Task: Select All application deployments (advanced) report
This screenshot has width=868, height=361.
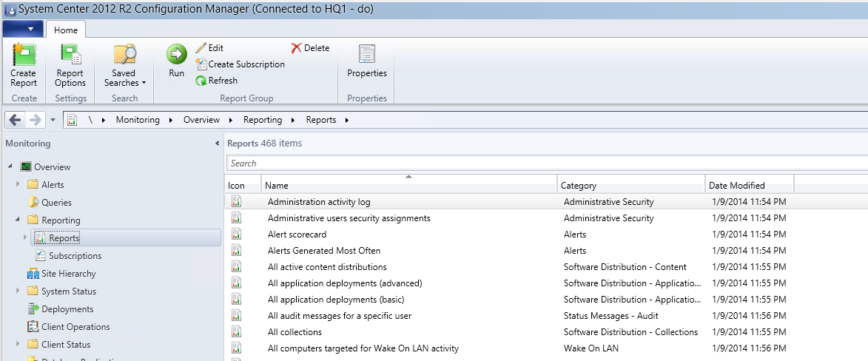Action: tap(345, 283)
